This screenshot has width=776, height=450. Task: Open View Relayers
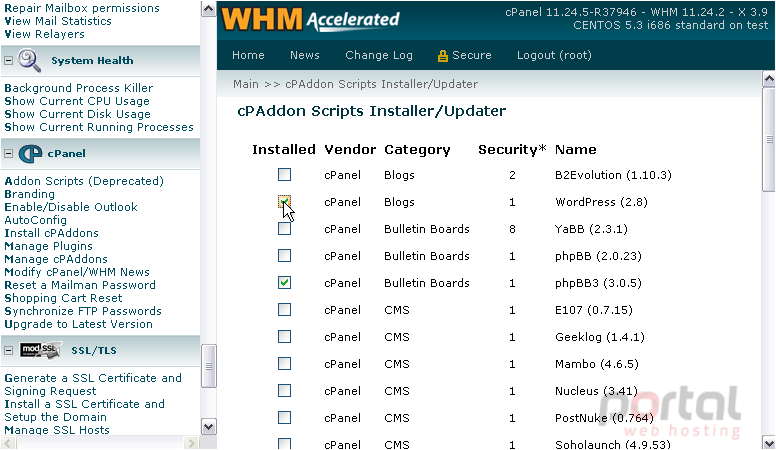point(45,34)
